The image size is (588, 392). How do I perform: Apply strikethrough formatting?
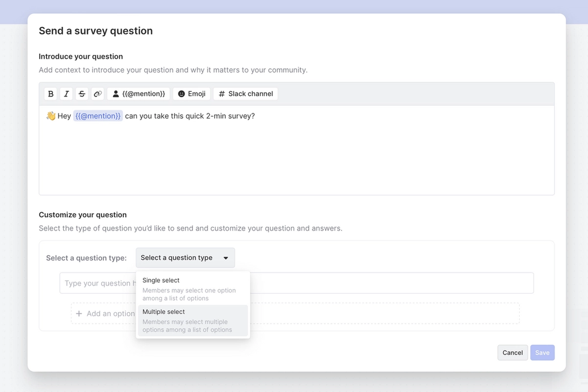point(82,93)
